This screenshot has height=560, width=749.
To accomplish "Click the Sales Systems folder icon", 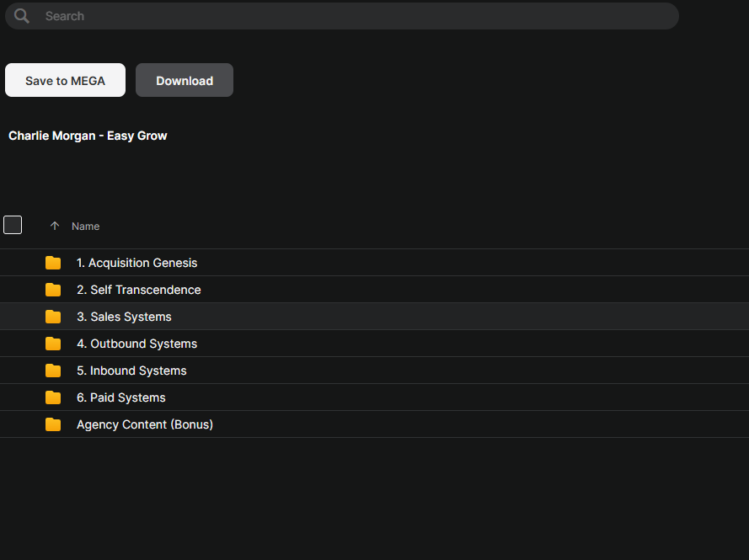I will click(x=53, y=317).
